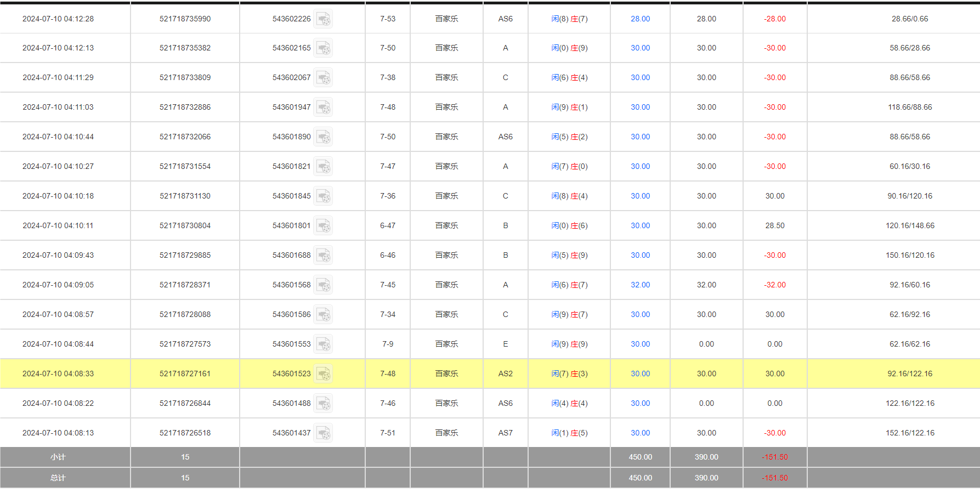Click the 小计 subtotal row label
980x498 pixels.
click(x=58, y=457)
